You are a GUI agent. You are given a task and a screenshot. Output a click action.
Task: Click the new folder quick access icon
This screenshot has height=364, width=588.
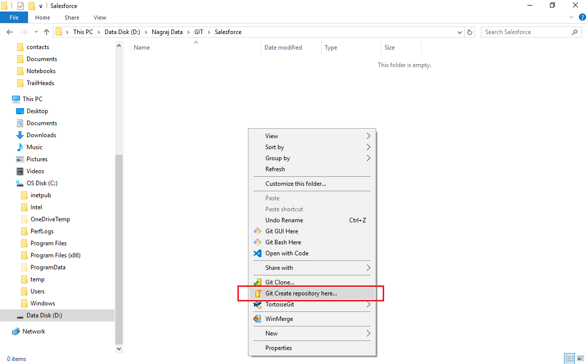tap(32, 6)
